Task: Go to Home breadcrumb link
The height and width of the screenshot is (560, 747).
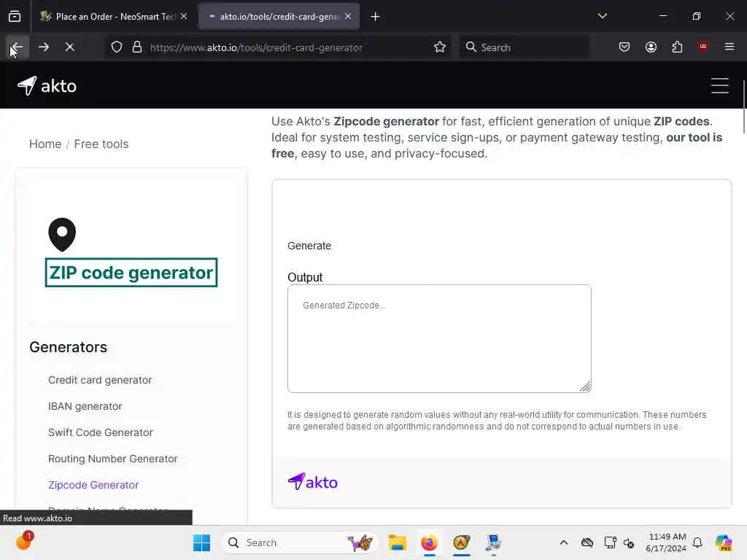Action: coord(45,144)
